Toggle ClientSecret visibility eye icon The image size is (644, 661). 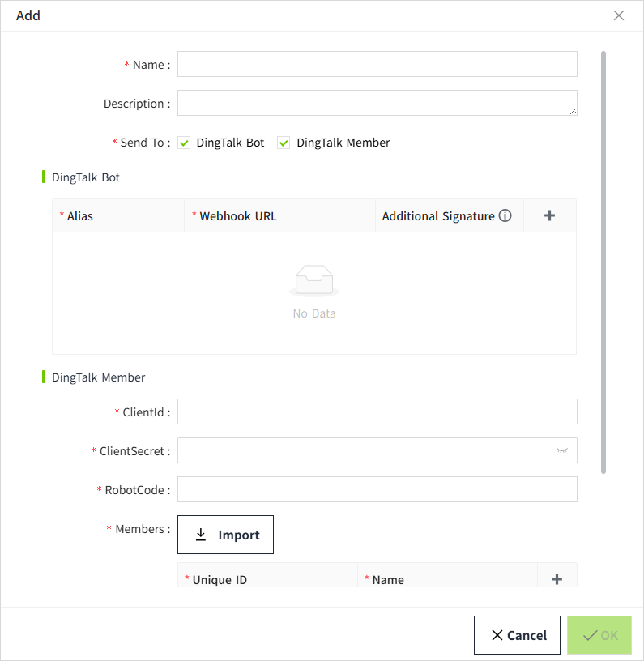(x=562, y=450)
